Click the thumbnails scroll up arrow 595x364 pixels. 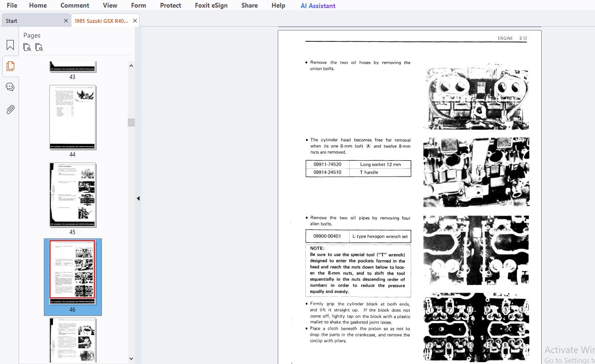[x=131, y=66]
